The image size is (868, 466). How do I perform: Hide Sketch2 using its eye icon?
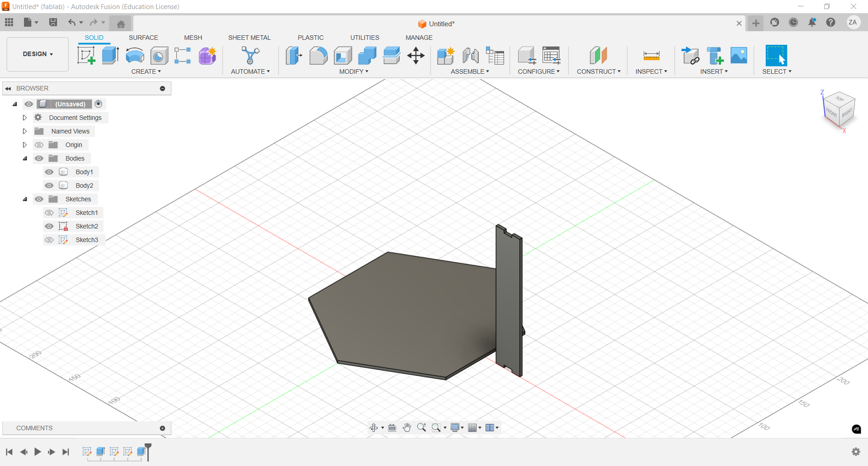(x=49, y=226)
